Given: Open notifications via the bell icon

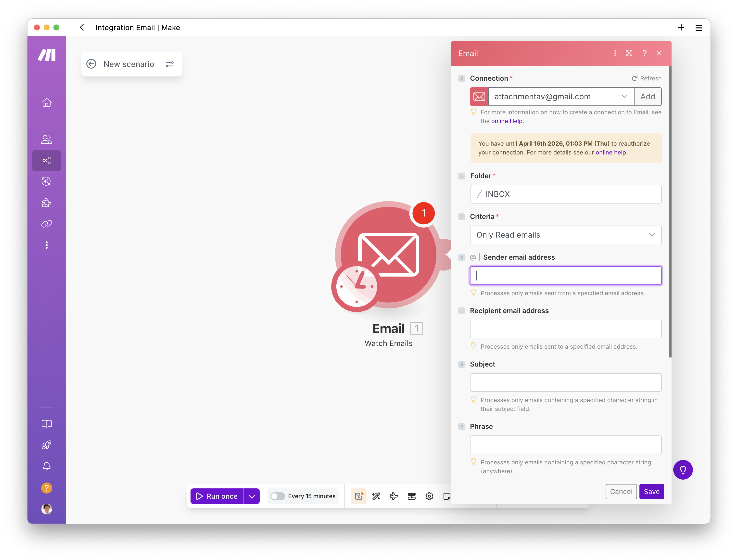Looking at the screenshot, I should 46,466.
